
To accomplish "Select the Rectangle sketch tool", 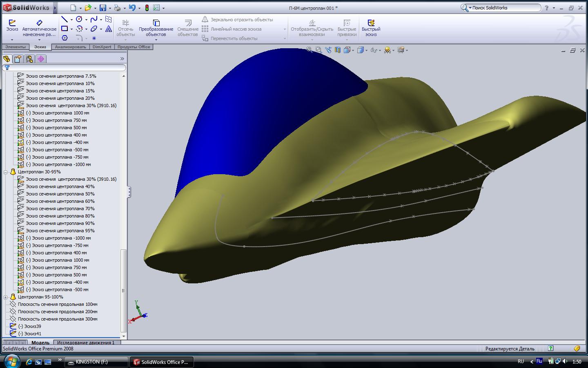I will tap(65, 29).
